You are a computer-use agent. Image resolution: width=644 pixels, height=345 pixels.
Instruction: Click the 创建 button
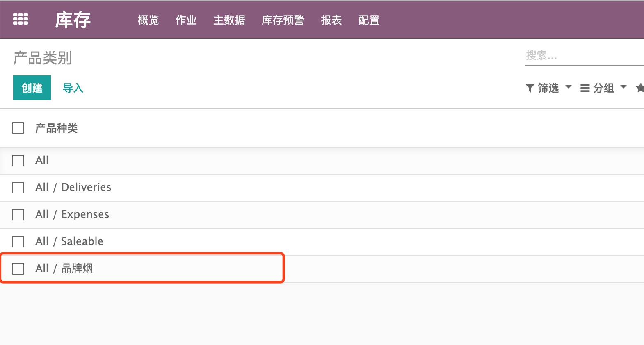(x=32, y=87)
